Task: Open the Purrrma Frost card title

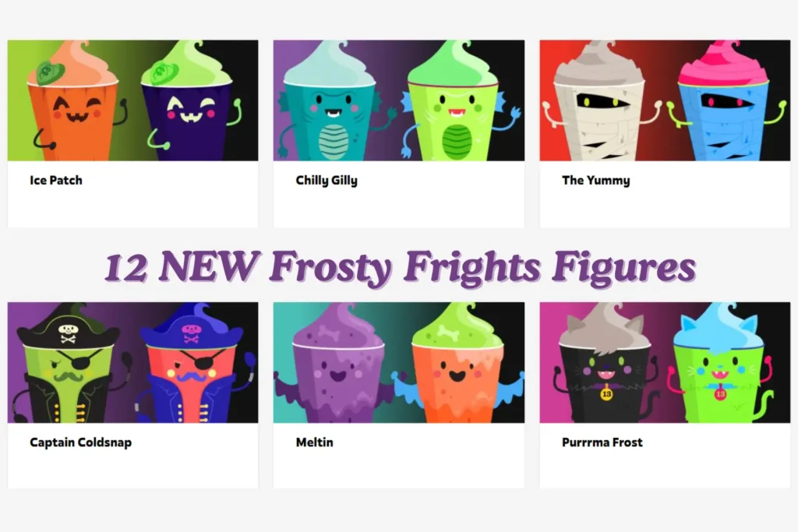Action: click(602, 442)
